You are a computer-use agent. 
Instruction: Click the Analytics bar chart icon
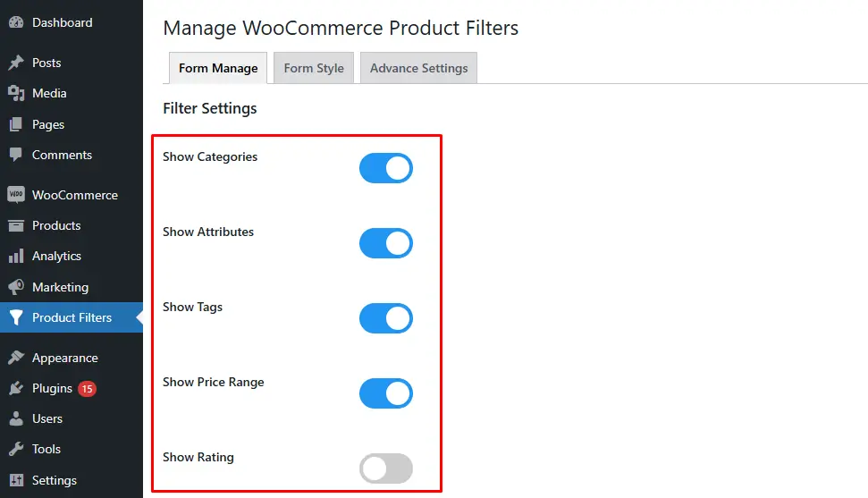click(16, 256)
